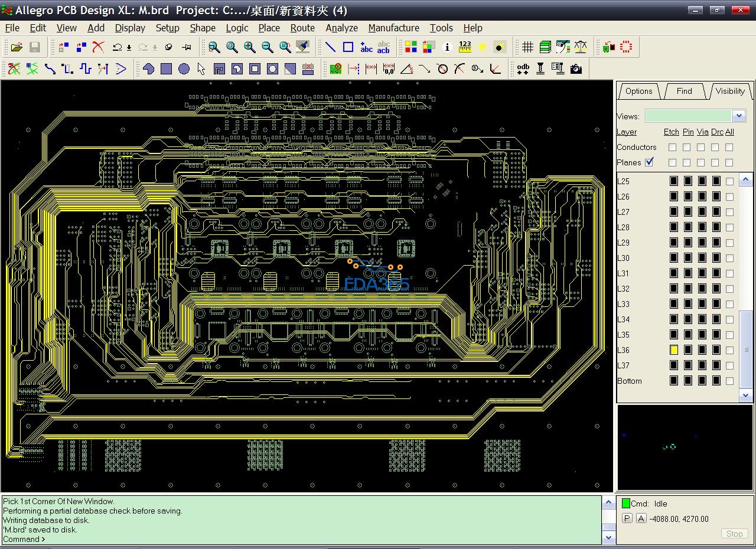Enable Conductors Etch checkbox

(x=672, y=147)
